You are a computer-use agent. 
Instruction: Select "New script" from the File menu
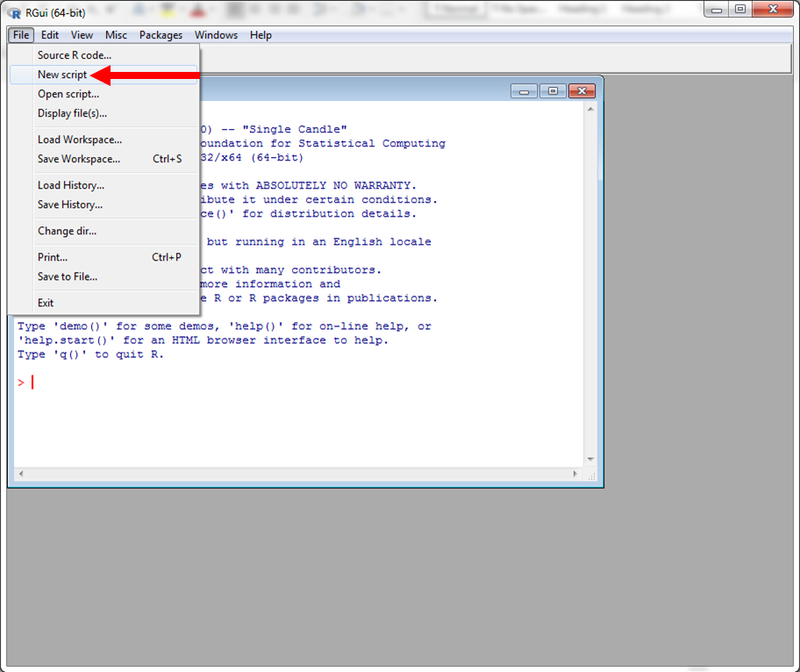(x=62, y=75)
